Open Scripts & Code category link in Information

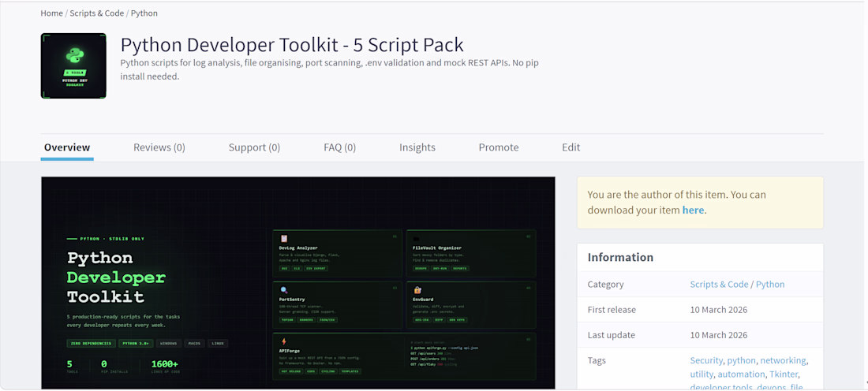coord(719,285)
